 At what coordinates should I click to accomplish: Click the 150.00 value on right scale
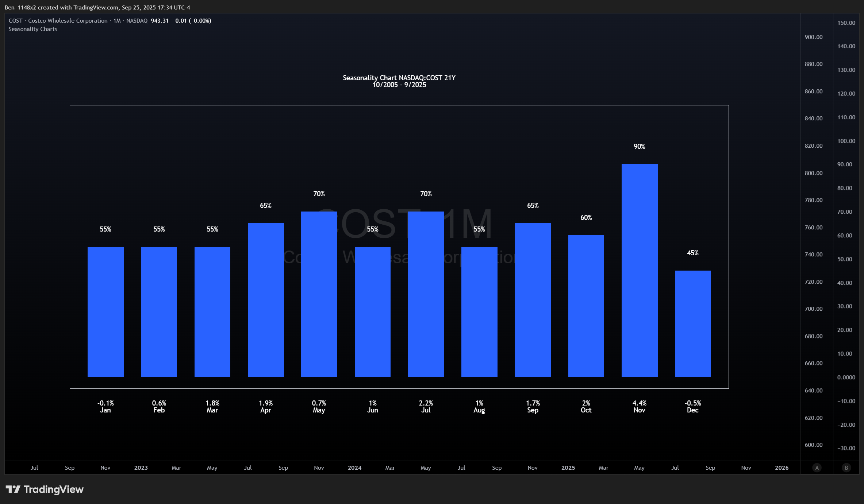pos(846,23)
